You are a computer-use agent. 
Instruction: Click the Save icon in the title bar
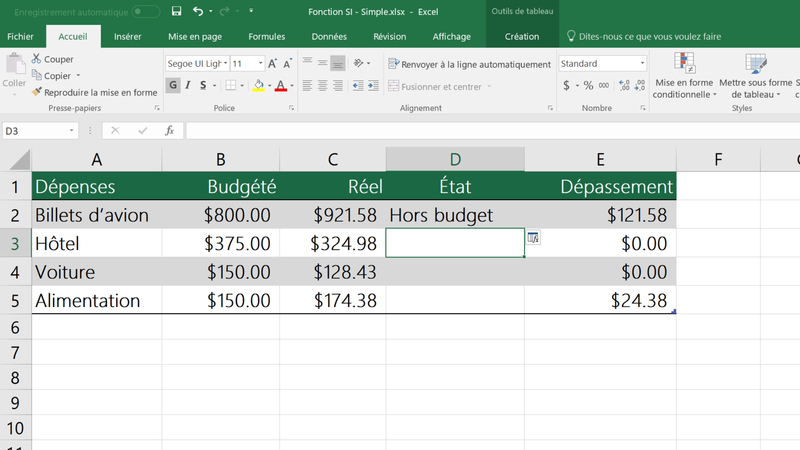[176, 11]
